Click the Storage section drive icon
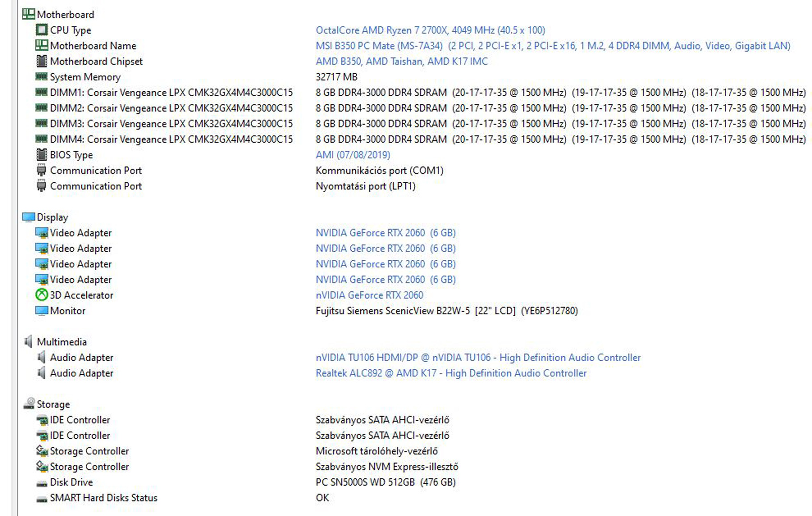The height and width of the screenshot is (516, 812). [x=29, y=403]
